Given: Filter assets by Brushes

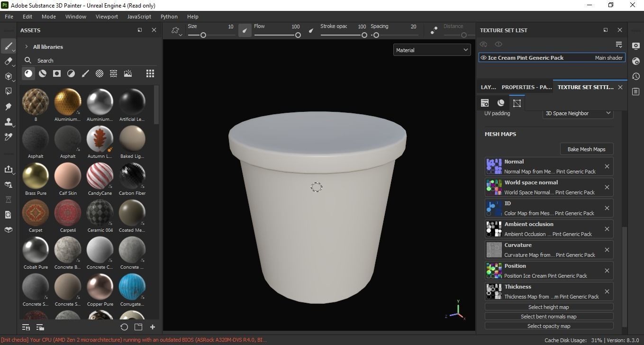Looking at the screenshot, I should coord(85,73).
